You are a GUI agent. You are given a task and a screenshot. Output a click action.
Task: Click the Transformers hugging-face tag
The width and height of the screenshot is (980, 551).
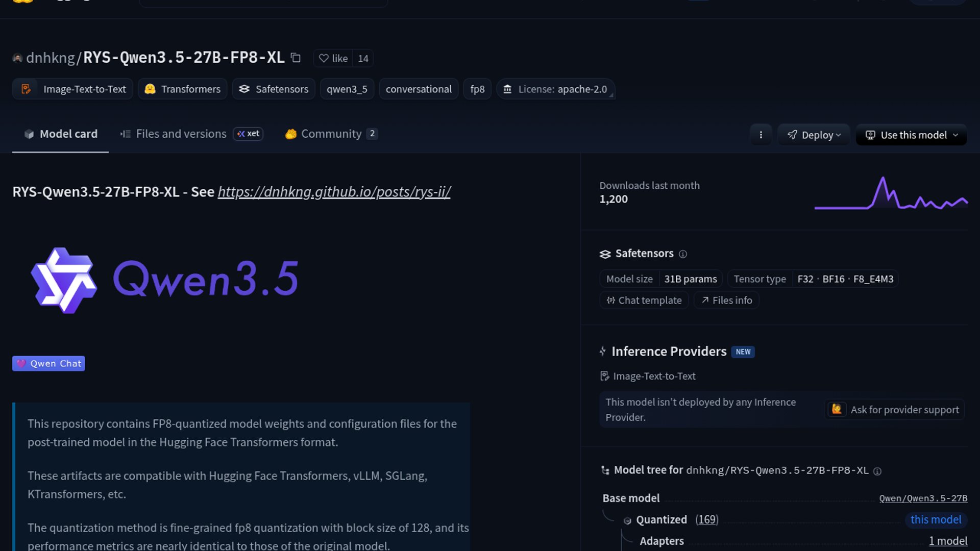pos(182,89)
